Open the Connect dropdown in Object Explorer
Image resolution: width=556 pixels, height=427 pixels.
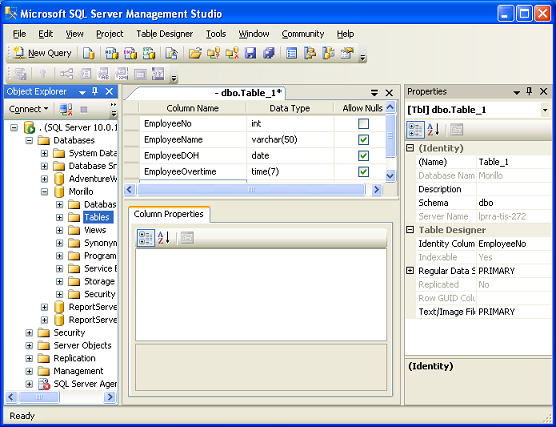(x=28, y=109)
